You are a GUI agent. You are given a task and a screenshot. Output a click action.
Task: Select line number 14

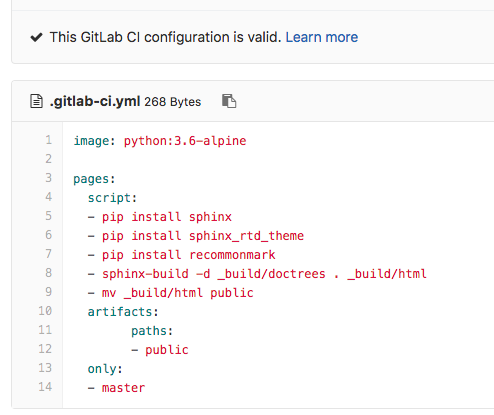point(45,387)
